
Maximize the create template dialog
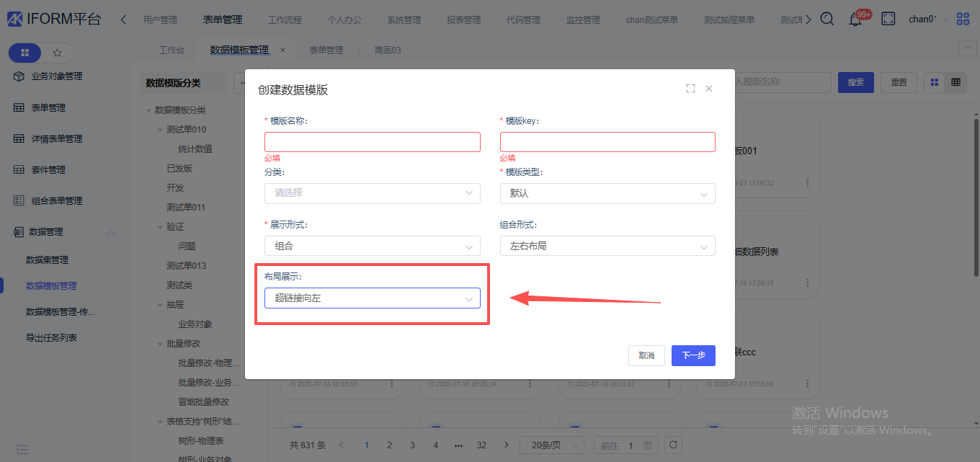tap(690, 89)
